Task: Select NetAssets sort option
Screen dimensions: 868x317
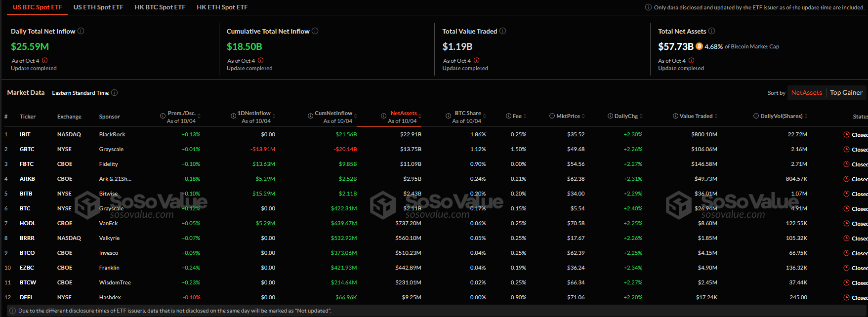Action: click(806, 93)
